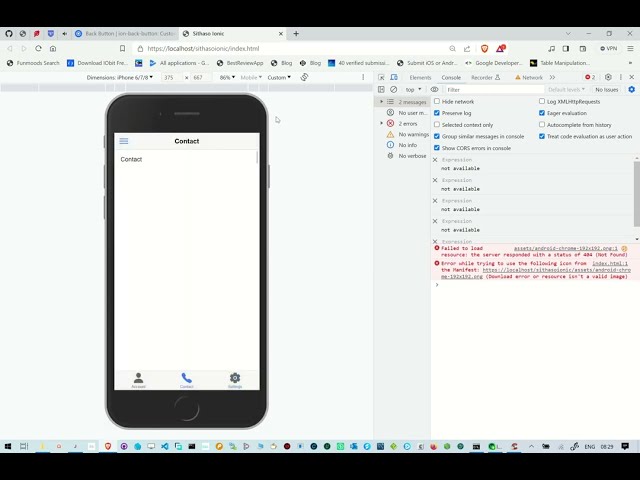Go to the browser home page icon
The height and width of the screenshot is (480, 640).
(x=53, y=48)
